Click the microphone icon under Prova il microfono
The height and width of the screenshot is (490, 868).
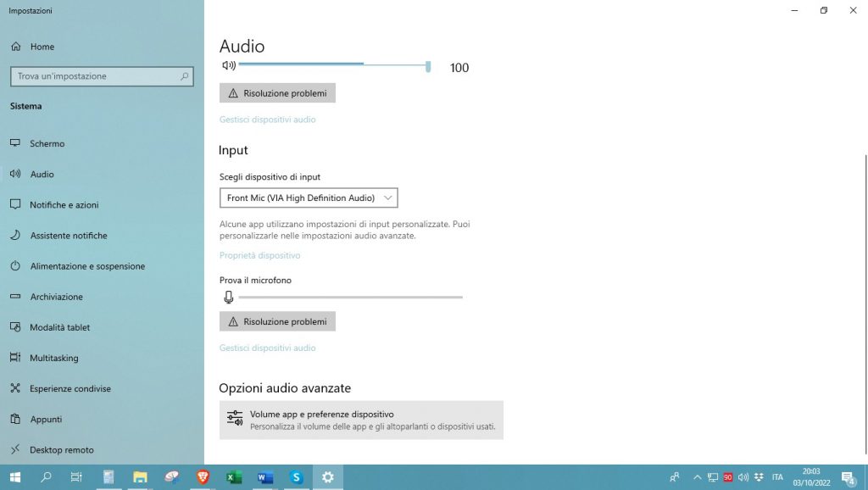228,297
